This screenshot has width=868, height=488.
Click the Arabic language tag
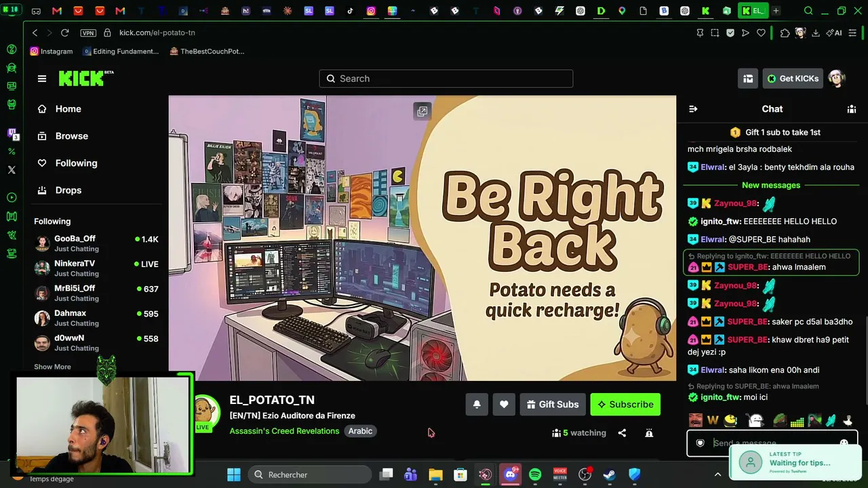coord(360,431)
